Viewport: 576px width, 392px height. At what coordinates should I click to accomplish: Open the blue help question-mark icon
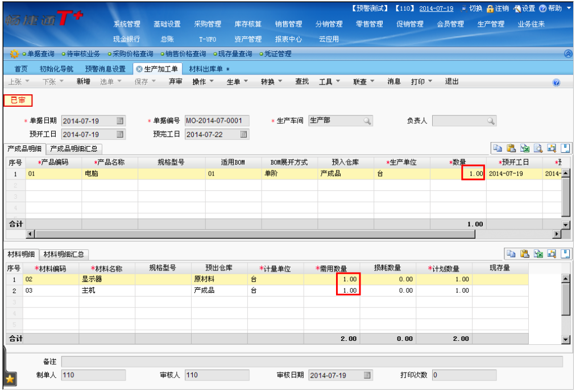556,82
